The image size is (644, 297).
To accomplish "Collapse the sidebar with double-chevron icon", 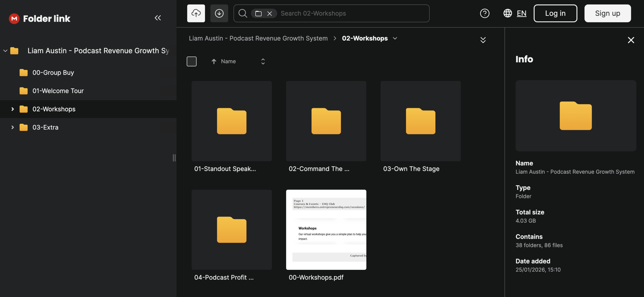I will (x=158, y=18).
